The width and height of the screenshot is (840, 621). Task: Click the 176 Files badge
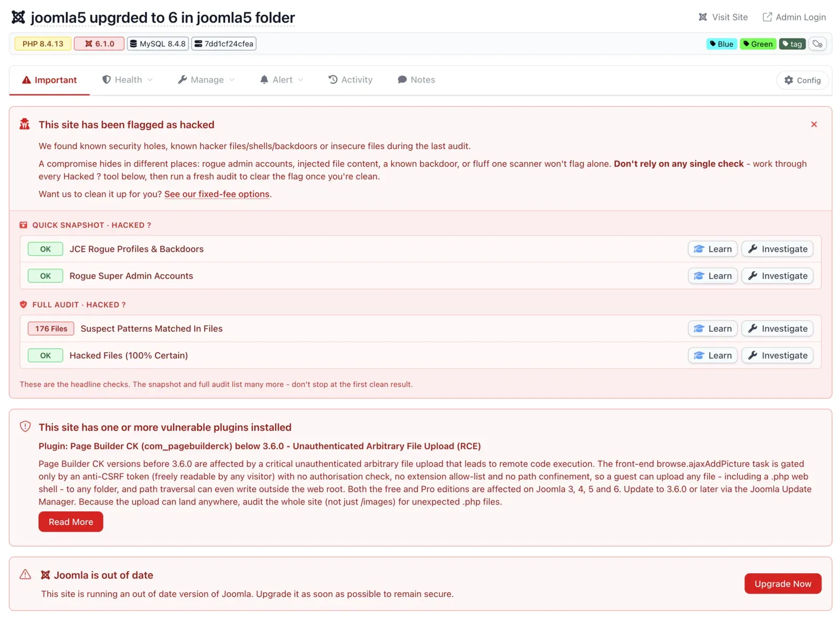(51, 329)
